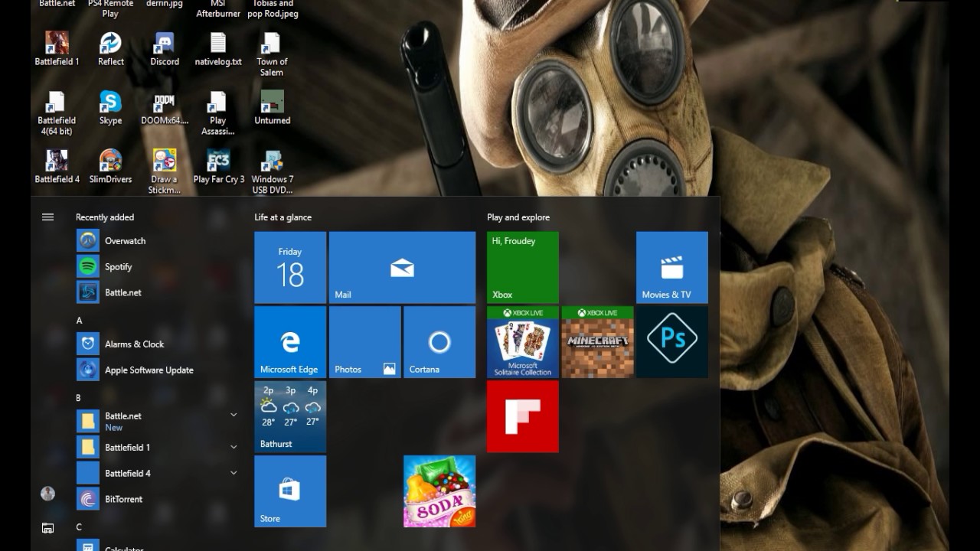Open Windows 7 USB DVD tool shortcut
Viewport: 980px width, 551px height.
[272, 172]
